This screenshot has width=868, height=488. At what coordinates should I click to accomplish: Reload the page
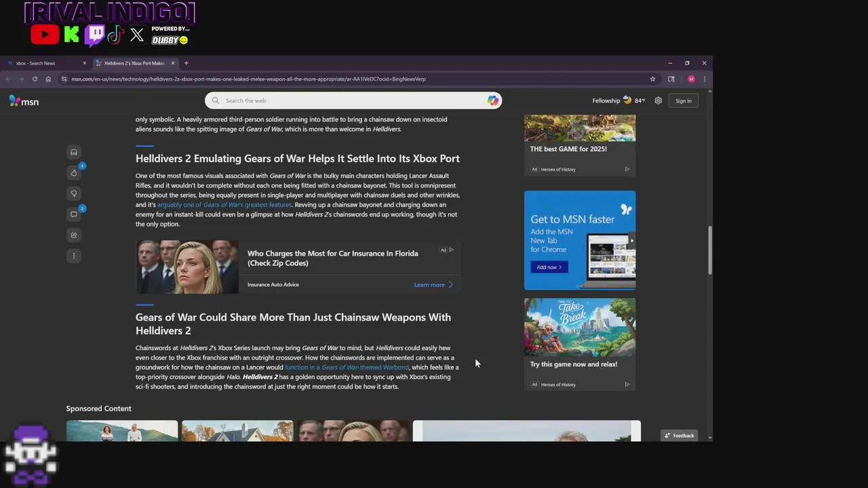click(x=35, y=79)
